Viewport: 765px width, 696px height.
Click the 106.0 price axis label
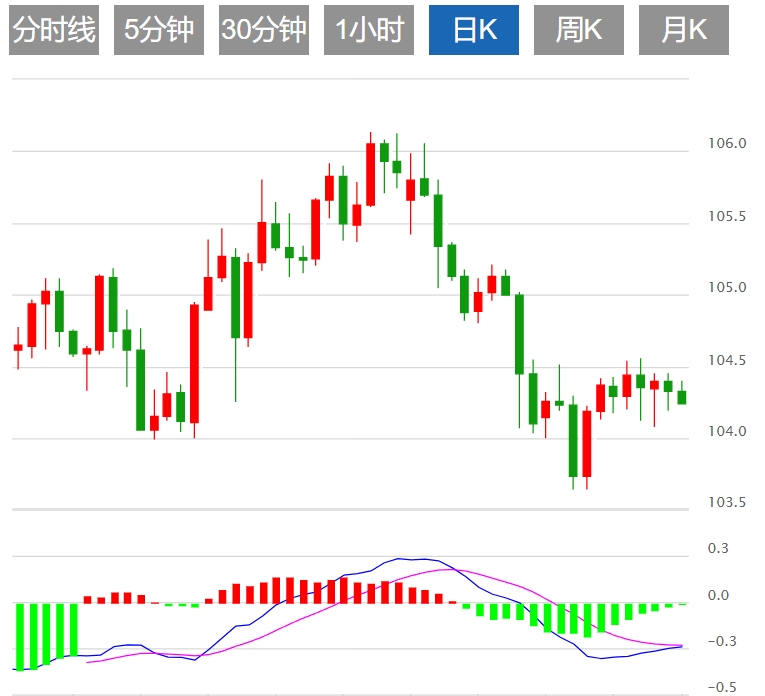click(x=727, y=144)
